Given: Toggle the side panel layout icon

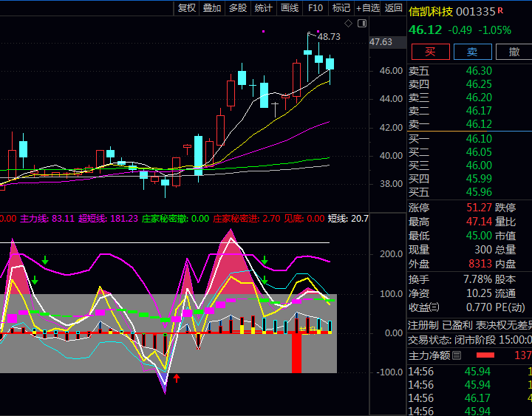Looking at the screenshot, I should click(361, 24).
